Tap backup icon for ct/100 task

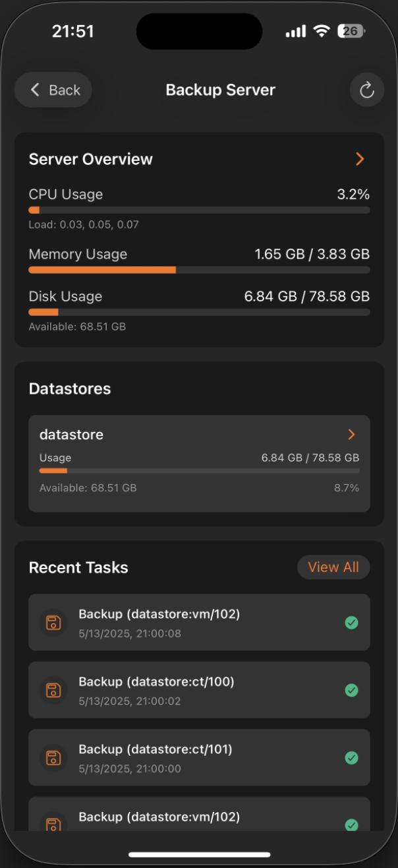click(x=53, y=690)
